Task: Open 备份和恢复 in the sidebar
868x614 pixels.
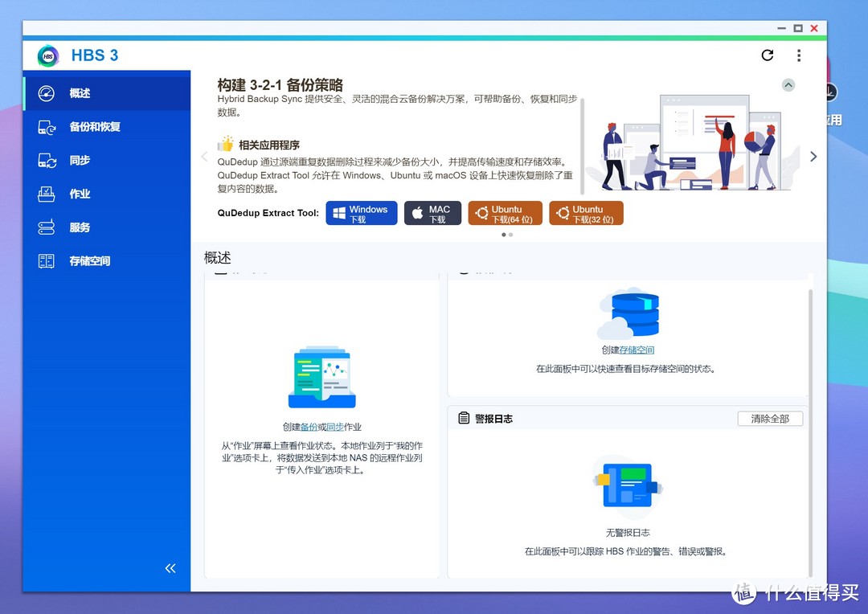Action: [107, 127]
